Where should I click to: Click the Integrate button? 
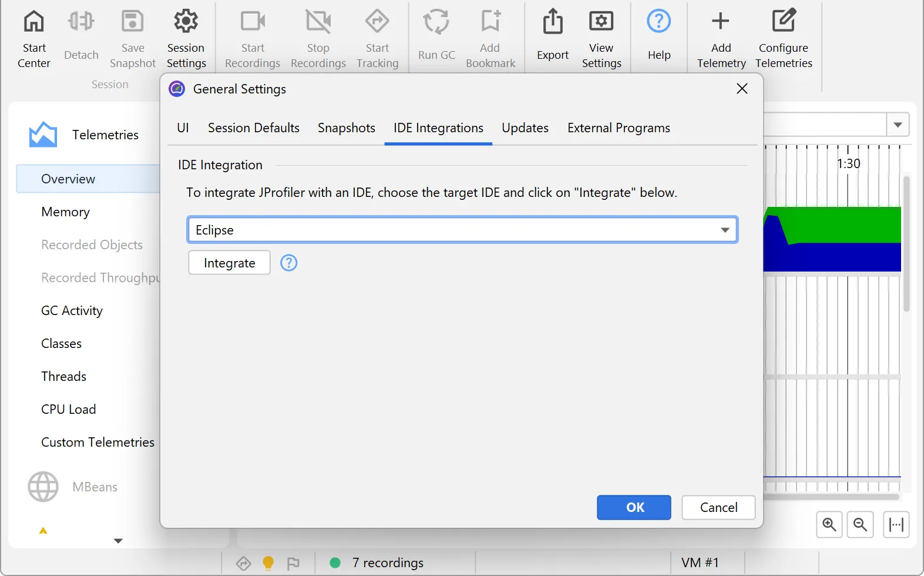[x=229, y=263]
